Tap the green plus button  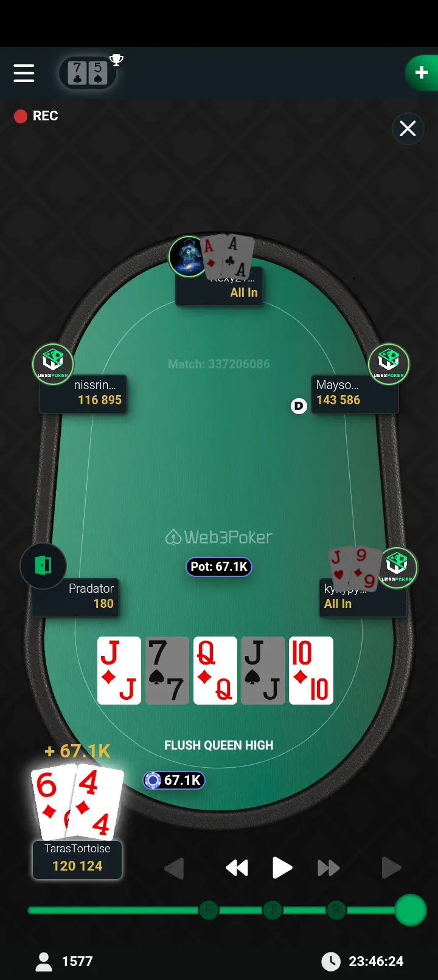(422, 73)
